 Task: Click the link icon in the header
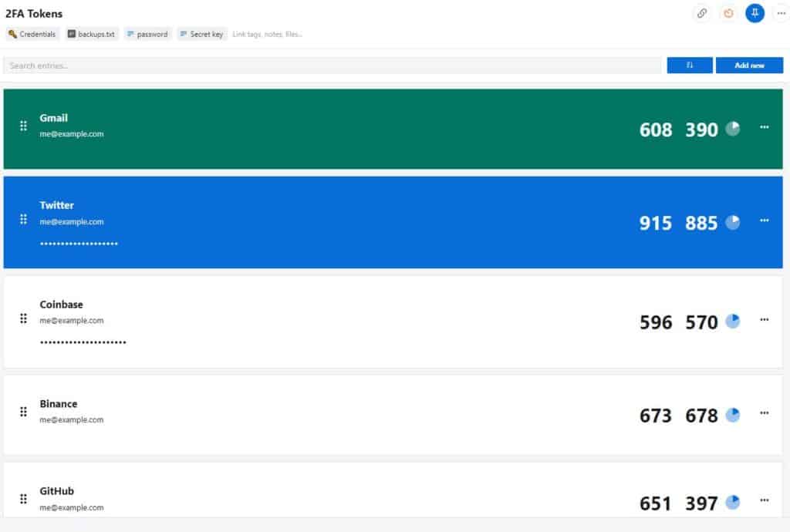pos(702,14)
